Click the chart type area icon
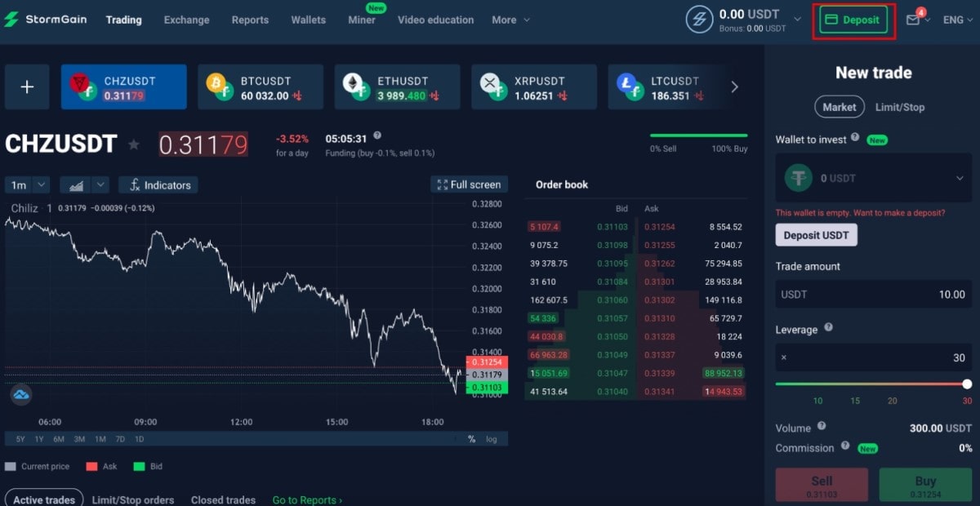980x506 pixels. point(76,185)
